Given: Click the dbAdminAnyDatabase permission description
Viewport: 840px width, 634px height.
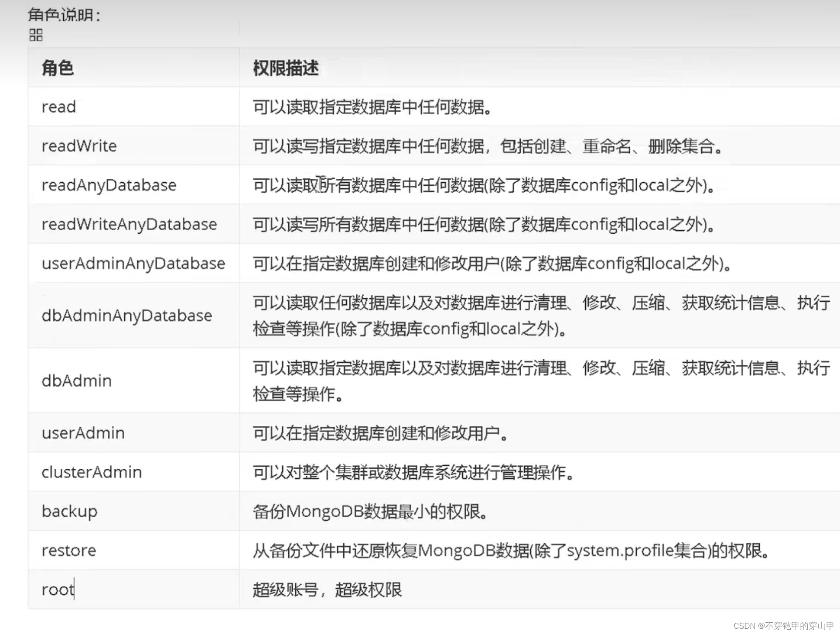Looking at the screenshot, I should 541,315.
